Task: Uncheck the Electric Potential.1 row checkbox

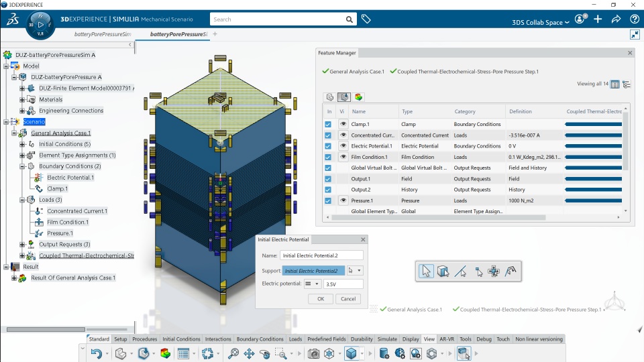Action: pos(328,146)
